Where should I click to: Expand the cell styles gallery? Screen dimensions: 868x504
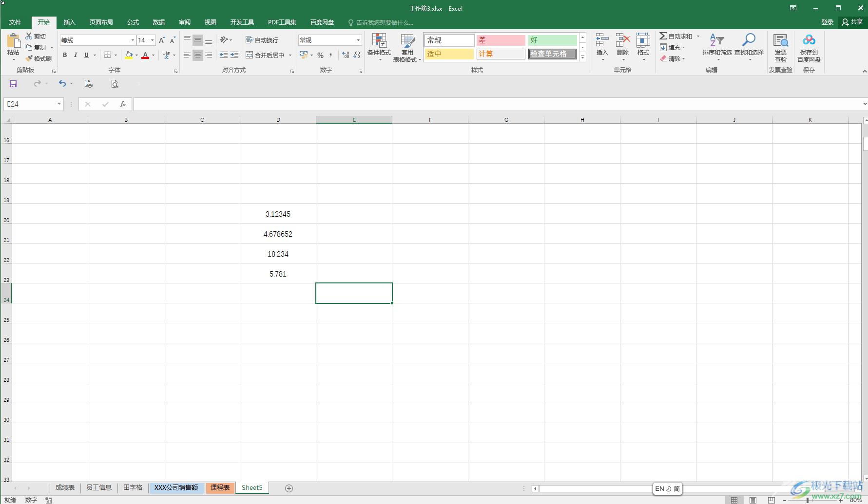pyautogui.click(x=582, y=57)
